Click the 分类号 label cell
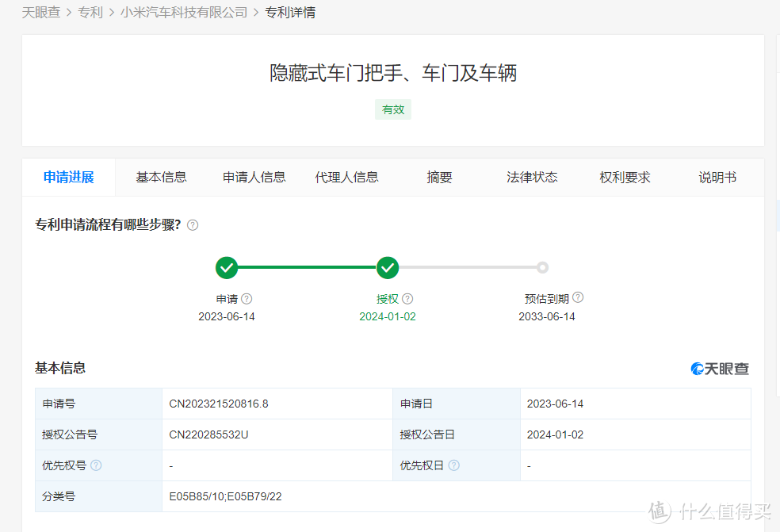 (x=98, y=496)
